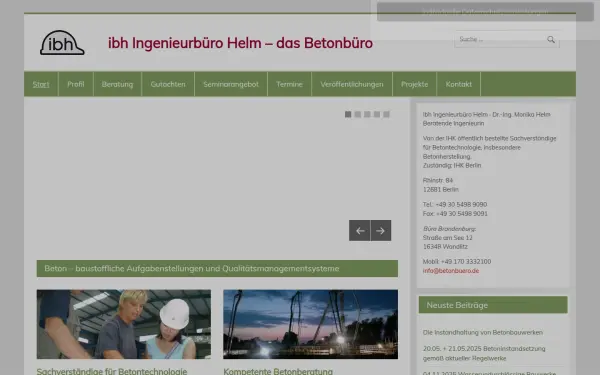Click the green Beton – baustoffliche Aufgabenstellungen banner

[x=217, y=268]
